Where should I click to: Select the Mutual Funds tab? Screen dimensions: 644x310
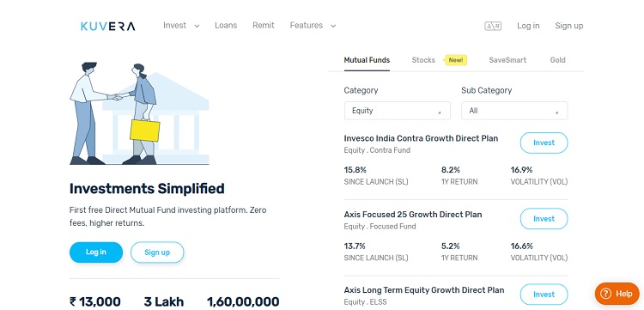point(367,60)
